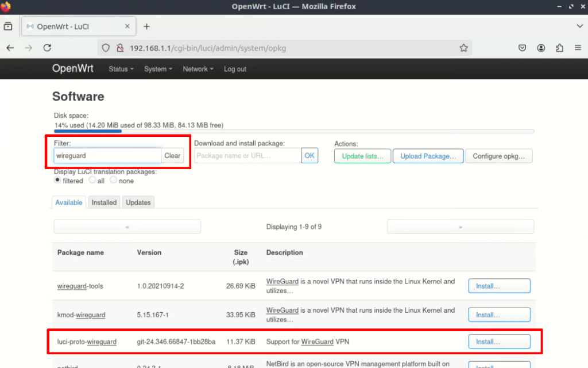
Task: Click the 33.95 KiB size value
Action: pyautogui.click(x=241, y=315)
